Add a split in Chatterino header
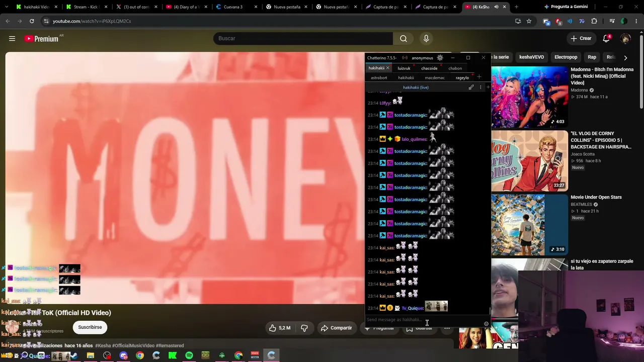Image resolution: width=644 pixels, height=362 pixels. click(x=488, y=87)
